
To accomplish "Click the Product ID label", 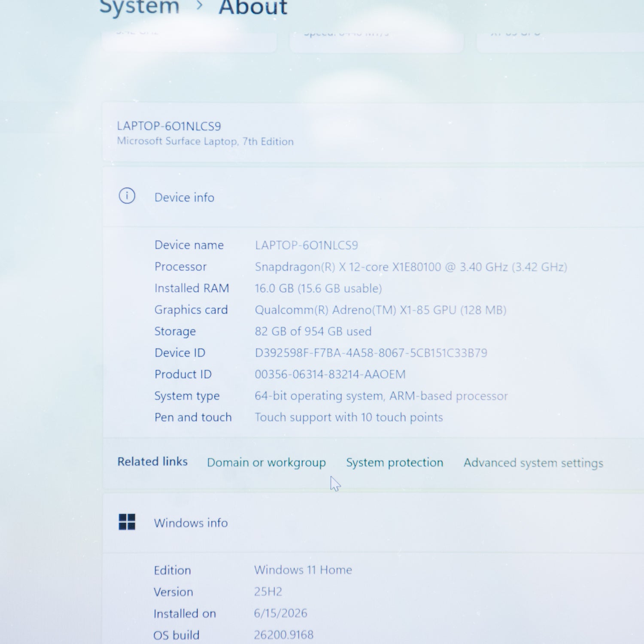I will click(x=183, y=374).
